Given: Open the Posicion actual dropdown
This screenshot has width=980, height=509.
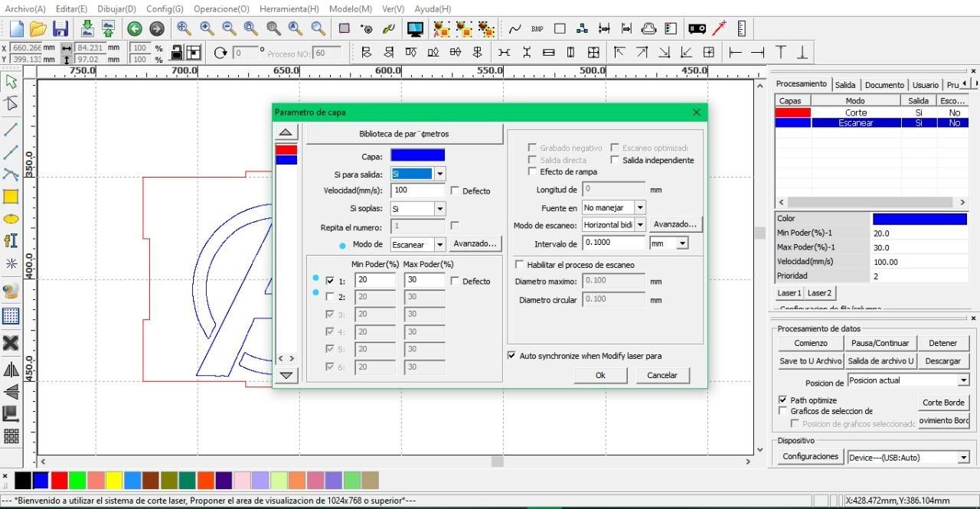Looking at the screenshot, I should click(x=963, y=380).
